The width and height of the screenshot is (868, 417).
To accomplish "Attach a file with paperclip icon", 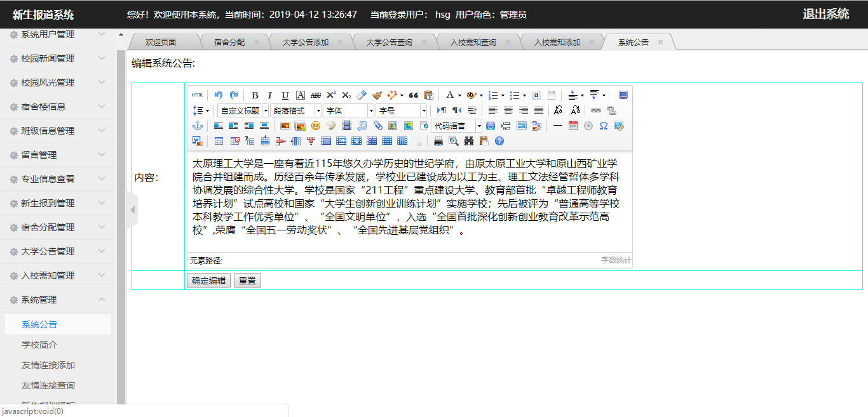I will point(378,126).
